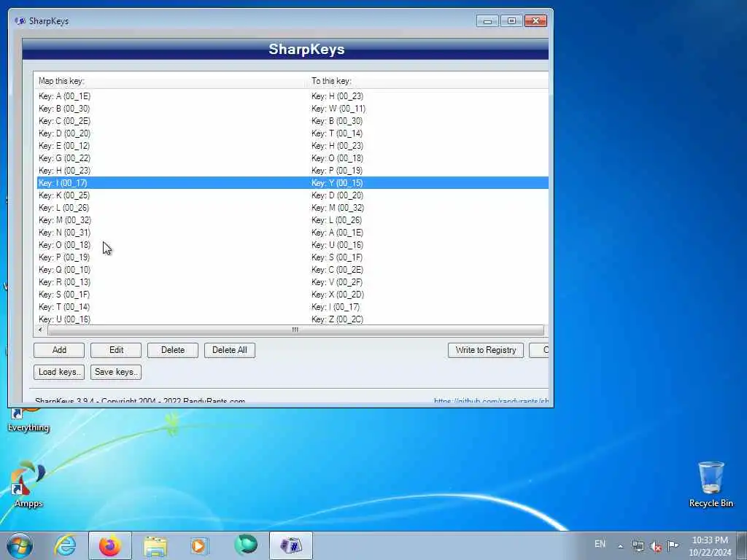The width and height of the screenshot is (747, 560).
Task: Click the Add button
Action: (x=59, y=350)
